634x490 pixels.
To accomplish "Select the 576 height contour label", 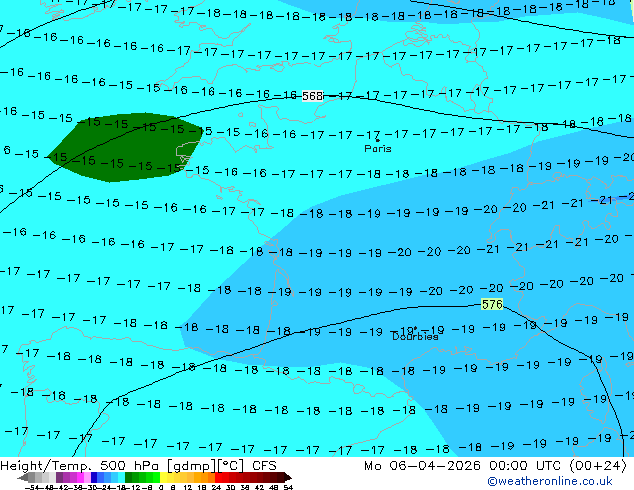I will click(x=492, y=304).
